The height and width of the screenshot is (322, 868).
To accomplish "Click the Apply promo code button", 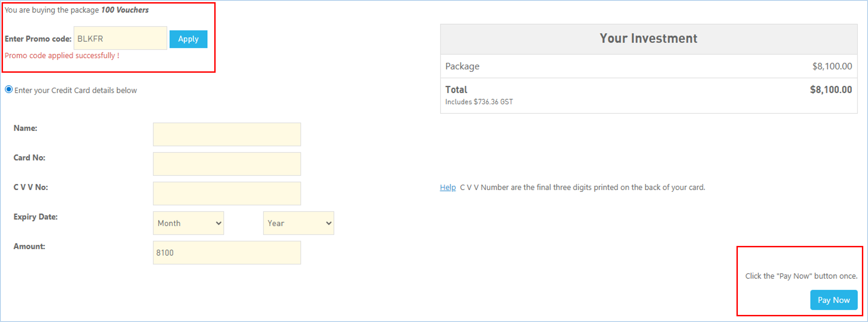I will point(188,39).
